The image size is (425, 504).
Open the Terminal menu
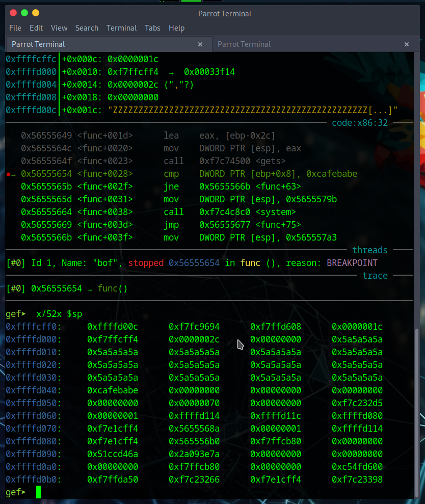click(121, 28)
